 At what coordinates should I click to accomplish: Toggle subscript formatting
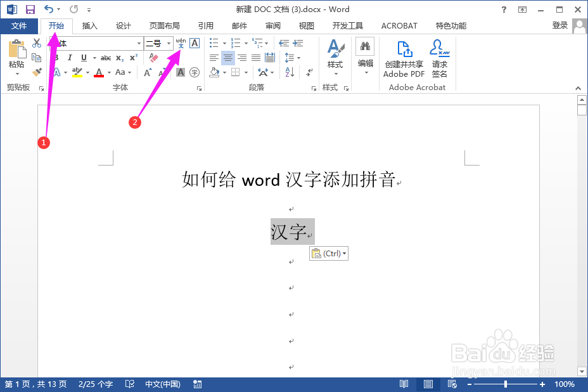pyautogui.click(x=120, y=58)
